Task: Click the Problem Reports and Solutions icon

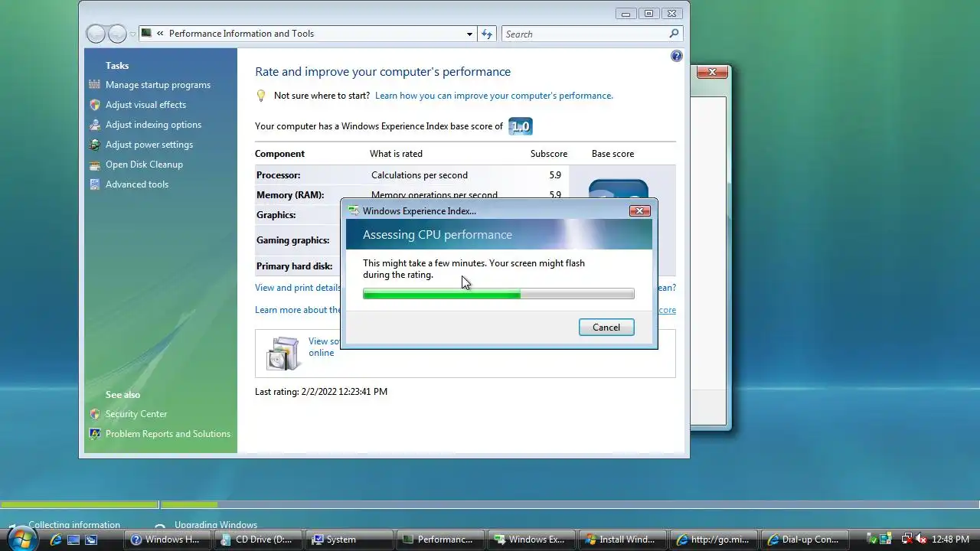Action: (95, 434)
